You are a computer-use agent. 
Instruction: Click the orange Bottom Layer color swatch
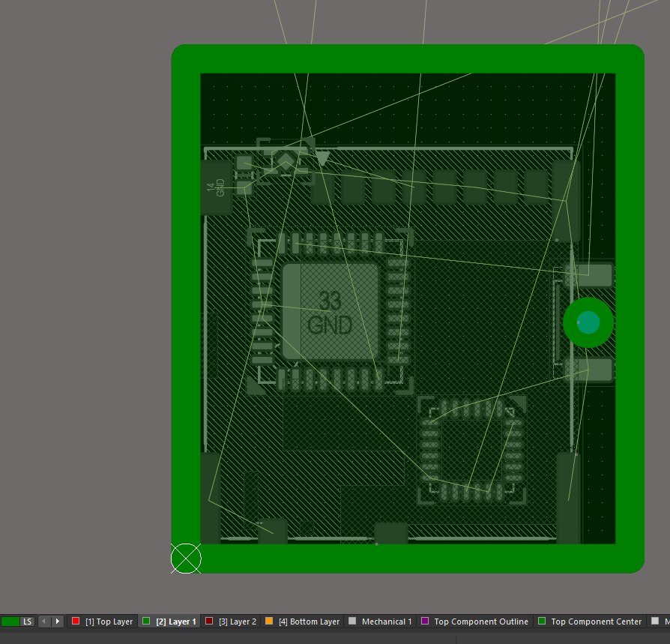pos(269,621)
